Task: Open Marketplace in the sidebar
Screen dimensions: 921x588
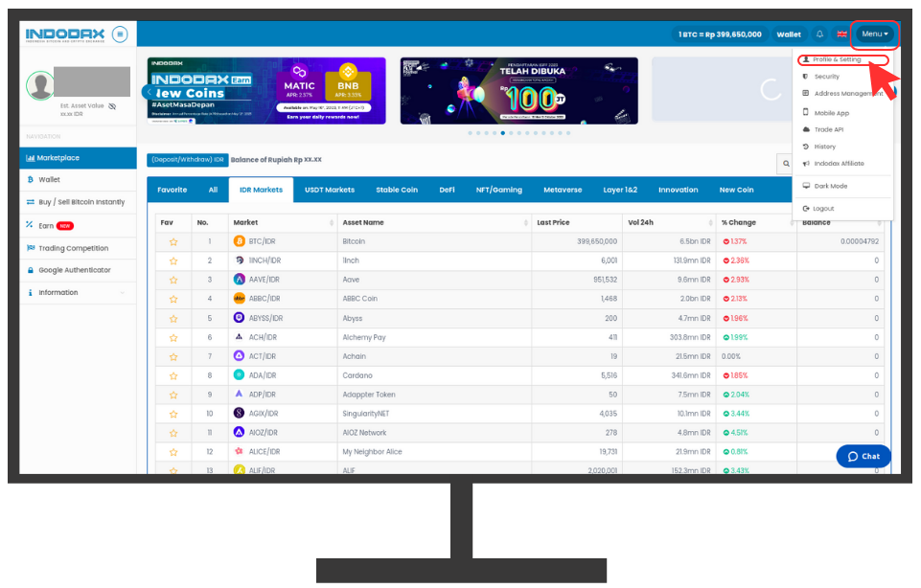Action: click(x=79, y=158)
